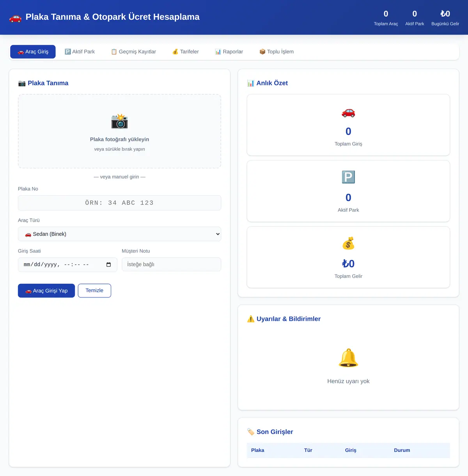468x476 pixels.
Task: Click the money bag icon above Toplam Gelir
Action: click(x=348, y=244)
